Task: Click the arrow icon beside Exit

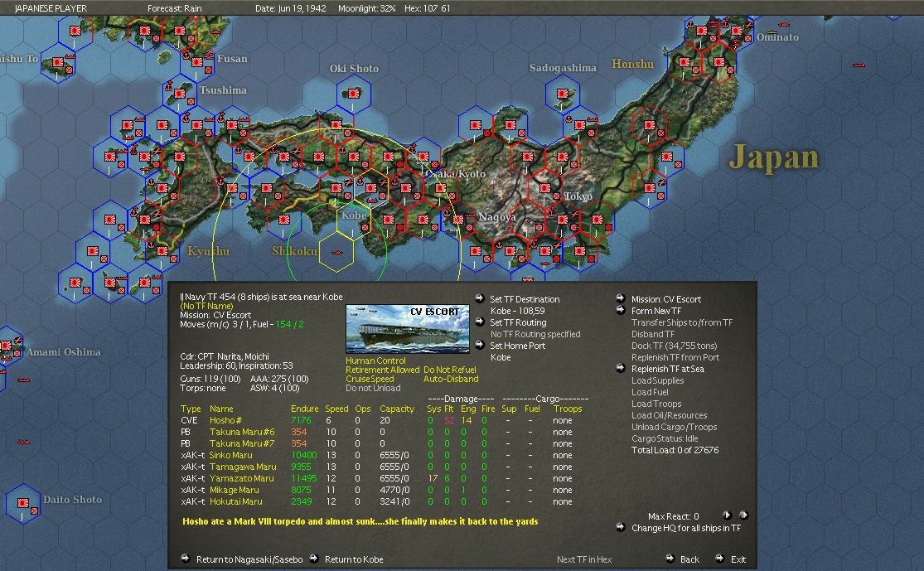Action: (x=720, y=559)
